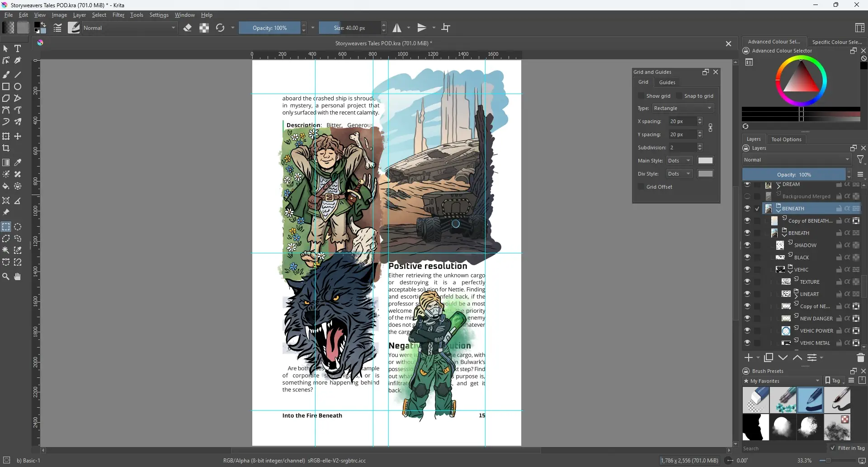This screenshot has width=868, height=467.
Task: Select the Crop tool
Action: (x=6, y=148)
